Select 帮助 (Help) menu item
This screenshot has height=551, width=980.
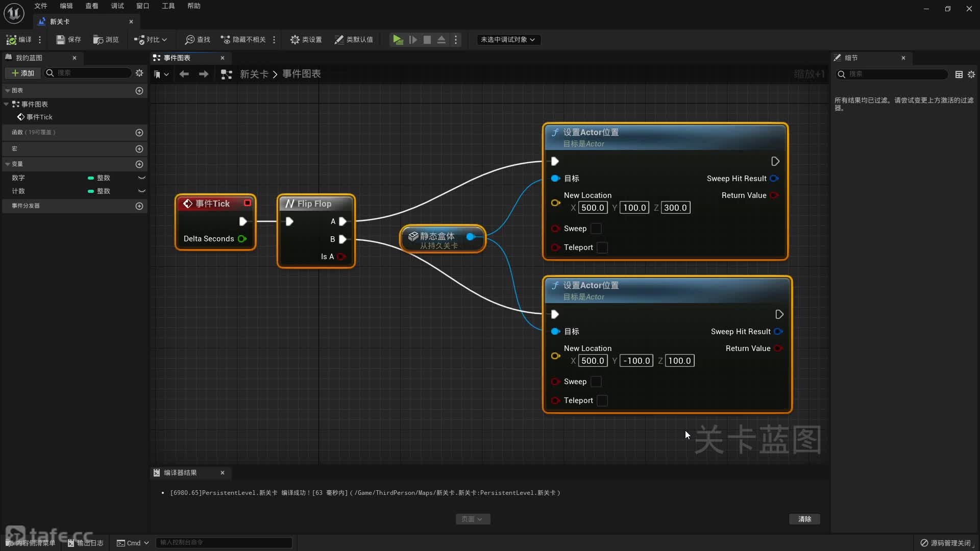click(x=194, y=6)
